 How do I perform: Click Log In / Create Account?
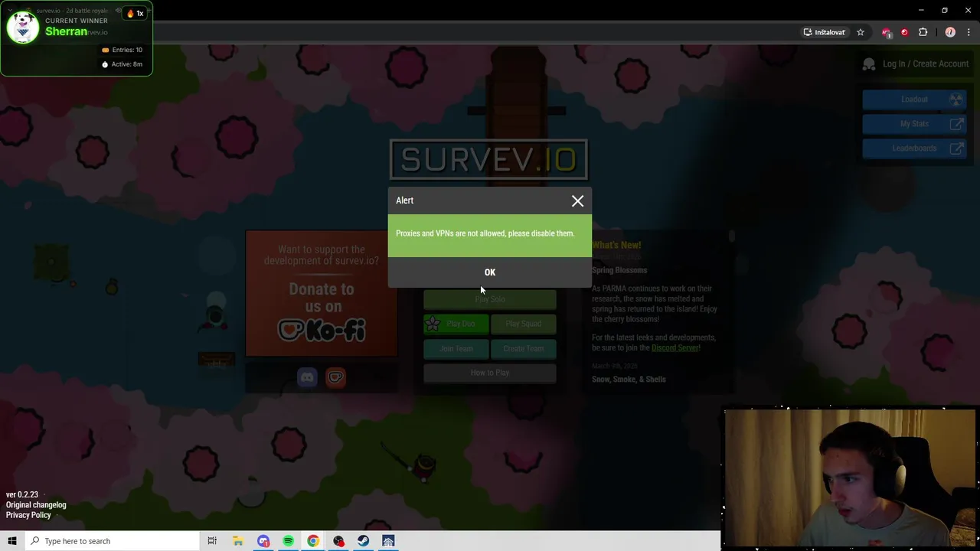click(925, 64)
